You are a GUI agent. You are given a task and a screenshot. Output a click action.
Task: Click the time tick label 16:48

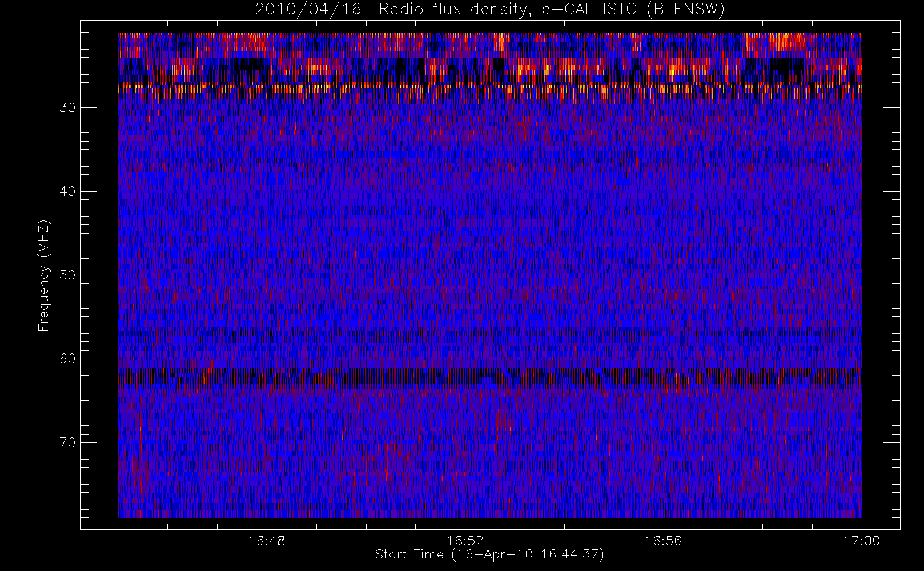pyautogui.click(x=267, y=541)
